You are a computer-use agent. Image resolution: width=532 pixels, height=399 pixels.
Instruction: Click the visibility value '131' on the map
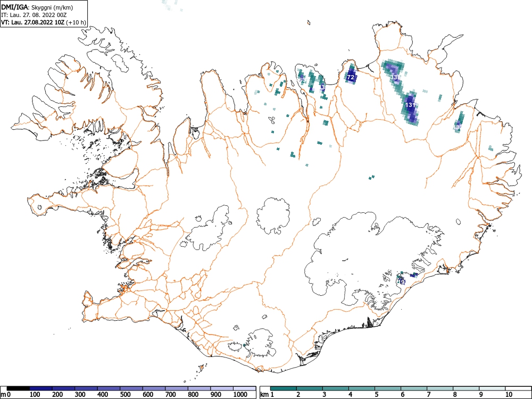[x=411, y=105]
